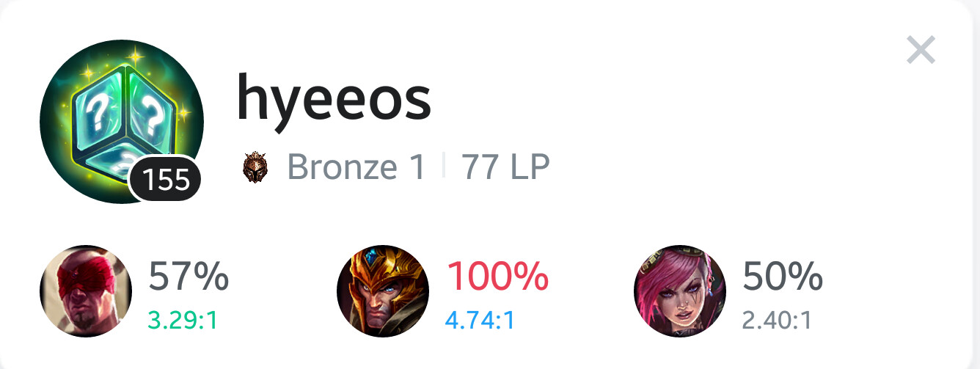Click the 77 LP label
980x369 pixels.
(x=505, y=168)
